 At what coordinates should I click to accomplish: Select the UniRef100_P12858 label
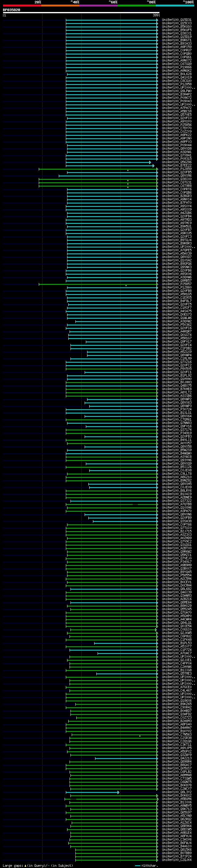[177, 84]
